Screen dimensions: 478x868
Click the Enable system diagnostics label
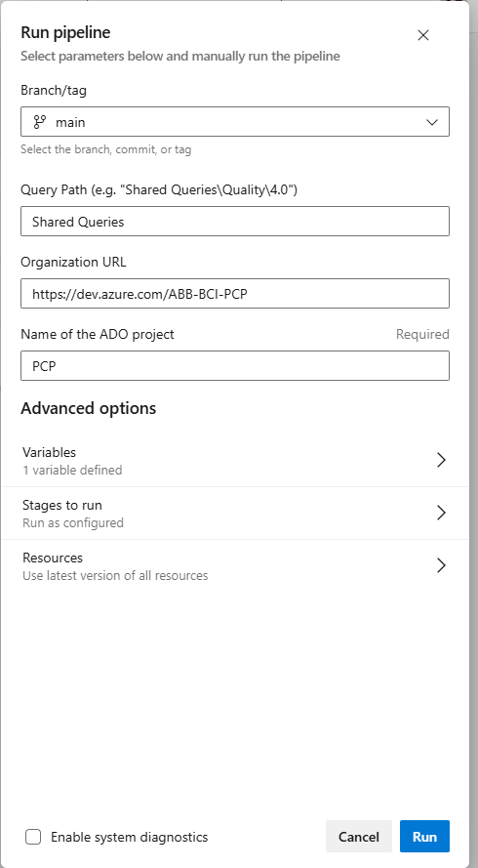click(130, 837)
